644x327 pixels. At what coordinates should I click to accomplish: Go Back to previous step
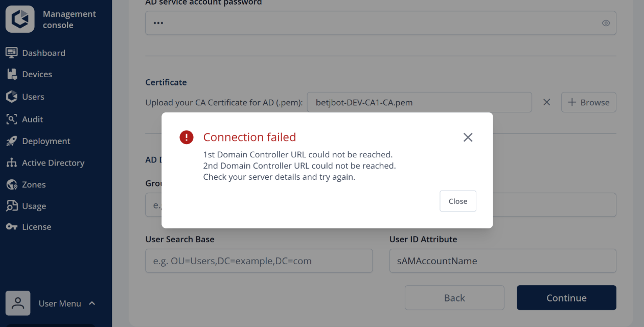tap(454, 298)
